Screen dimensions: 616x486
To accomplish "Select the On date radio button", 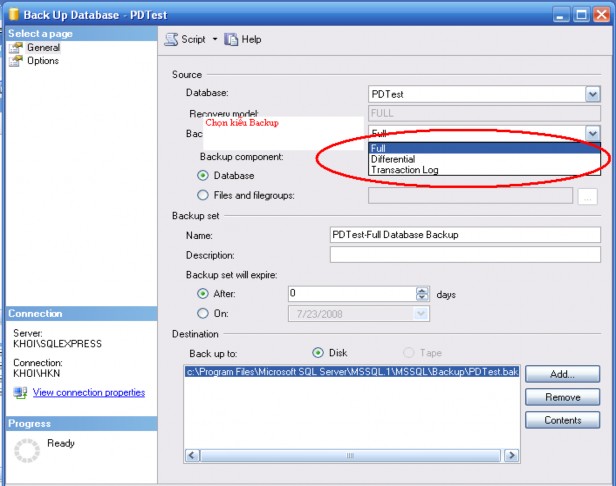I will click(203, 313).
